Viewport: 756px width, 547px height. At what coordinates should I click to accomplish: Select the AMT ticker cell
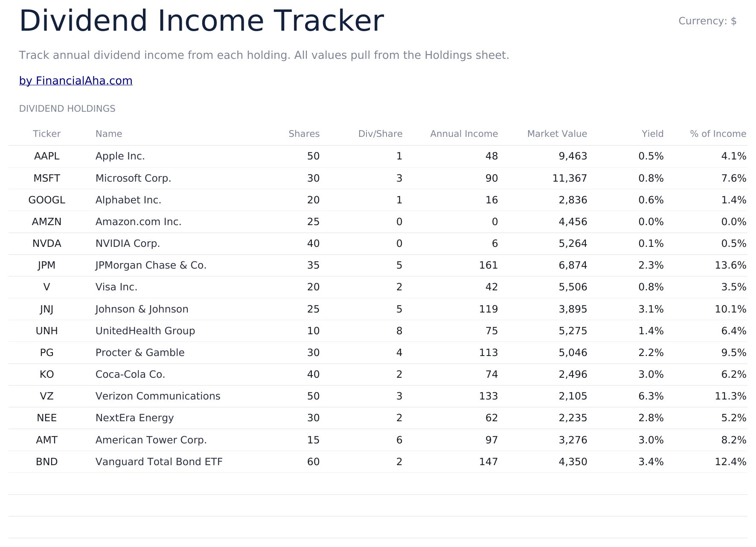(47, 440)
